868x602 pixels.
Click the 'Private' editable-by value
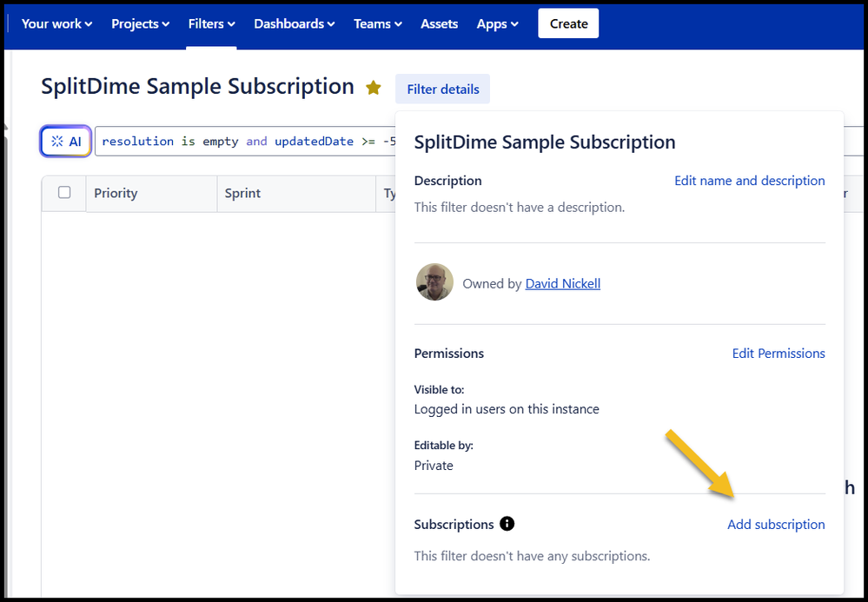(434, 466)
